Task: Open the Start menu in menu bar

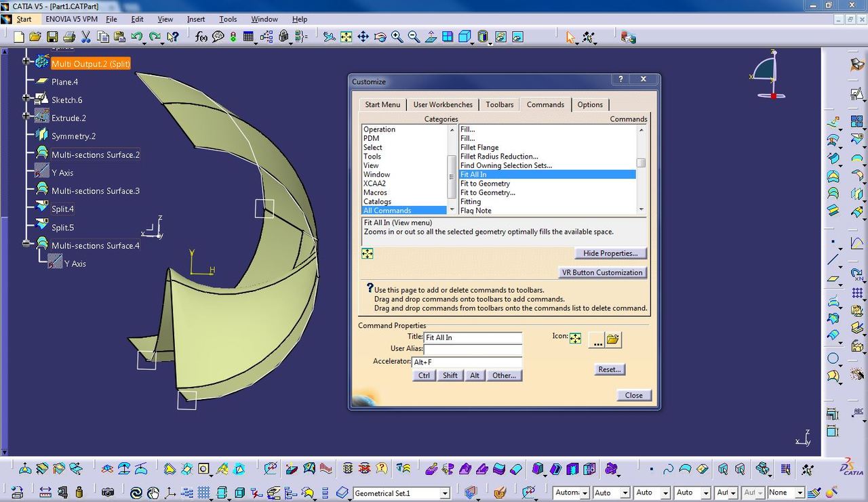Action: 24,19
